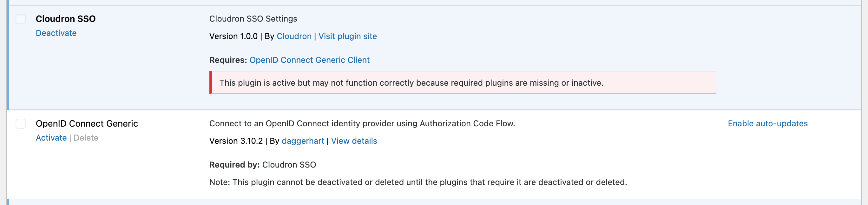Click the "Version 3.10.2" text
Viewport: 868px width, 205px height.
(236, 141)
